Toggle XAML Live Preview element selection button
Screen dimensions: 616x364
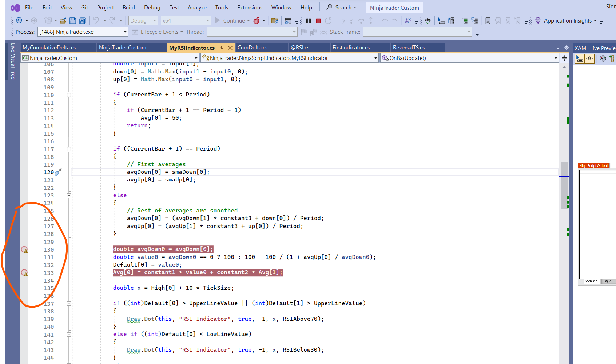click(x=580, y=59)
